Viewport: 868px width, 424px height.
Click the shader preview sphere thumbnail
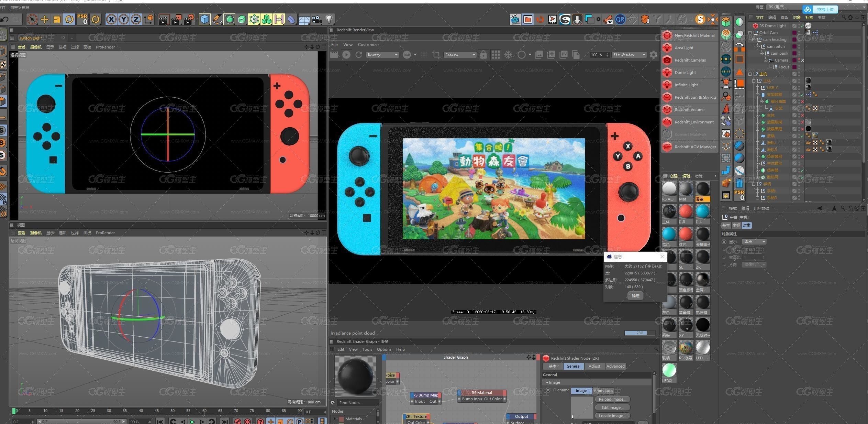[x=355, y=376]
